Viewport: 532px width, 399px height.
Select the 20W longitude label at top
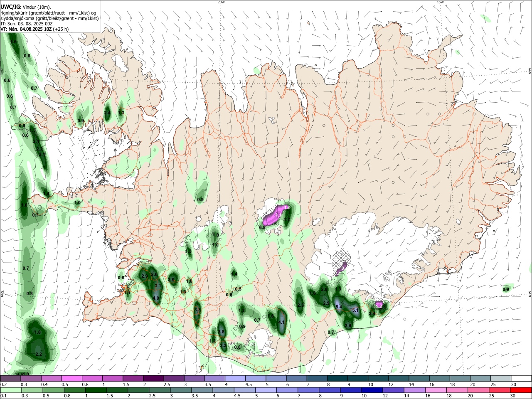pos(221,2)
